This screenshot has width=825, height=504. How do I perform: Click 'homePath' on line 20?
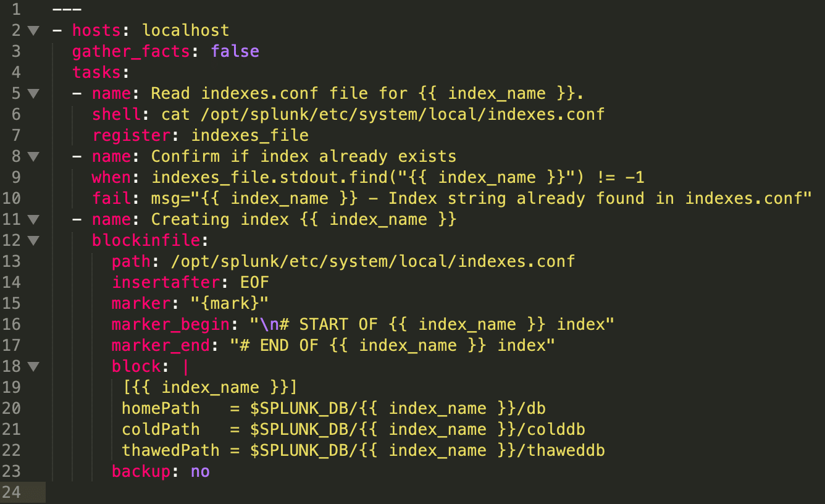tap(161, 408)
